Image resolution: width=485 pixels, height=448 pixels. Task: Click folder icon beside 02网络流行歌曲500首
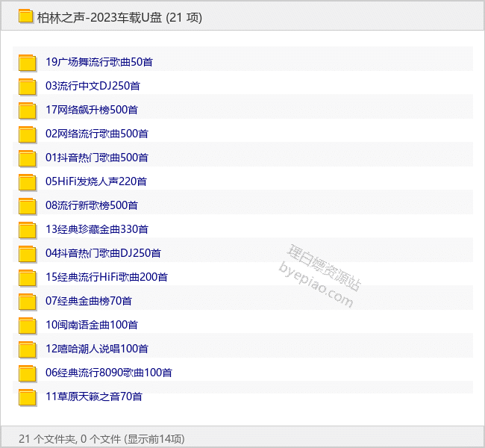pyautogui.click(x=28, y=134)
